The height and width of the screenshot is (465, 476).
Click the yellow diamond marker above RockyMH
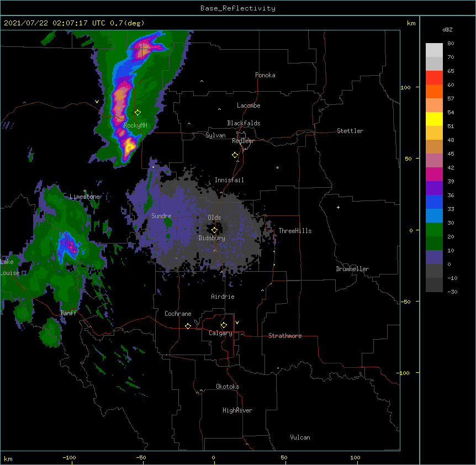click(137, 113)
